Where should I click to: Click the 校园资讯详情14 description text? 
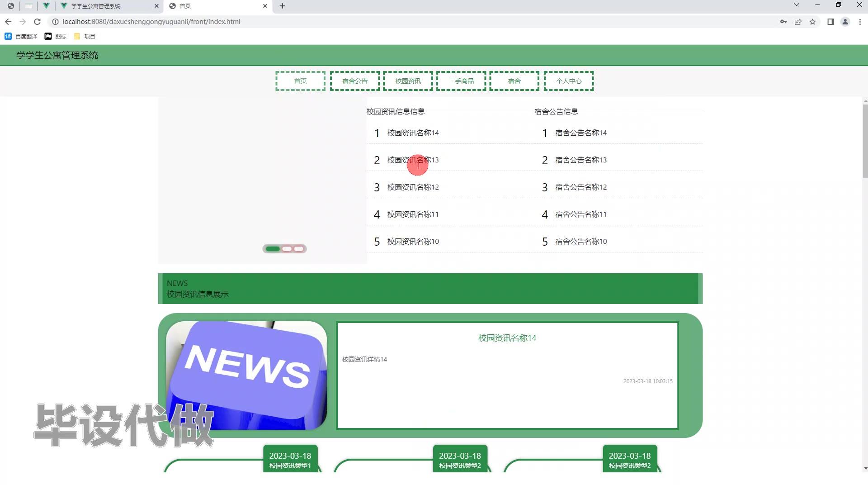coord(364,359)
